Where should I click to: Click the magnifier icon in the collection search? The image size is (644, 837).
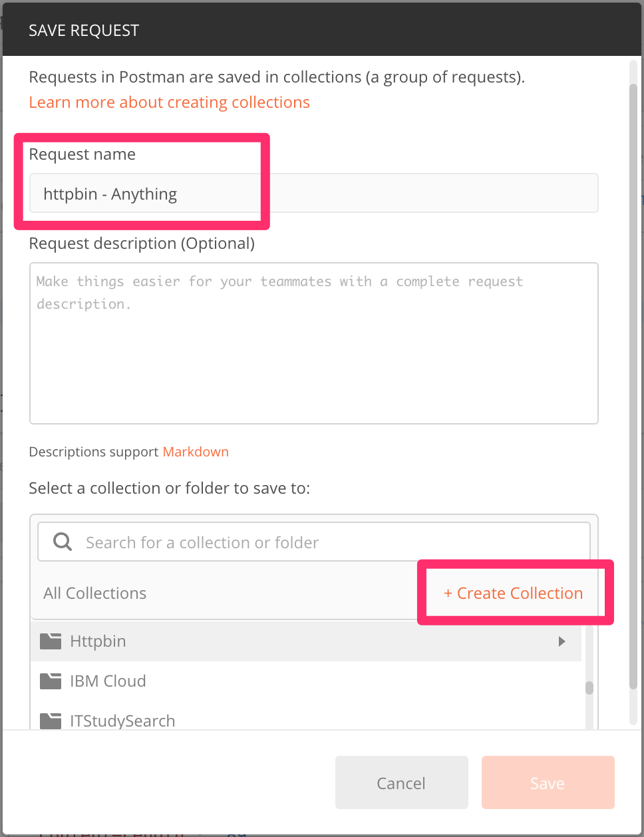point(63,542)
